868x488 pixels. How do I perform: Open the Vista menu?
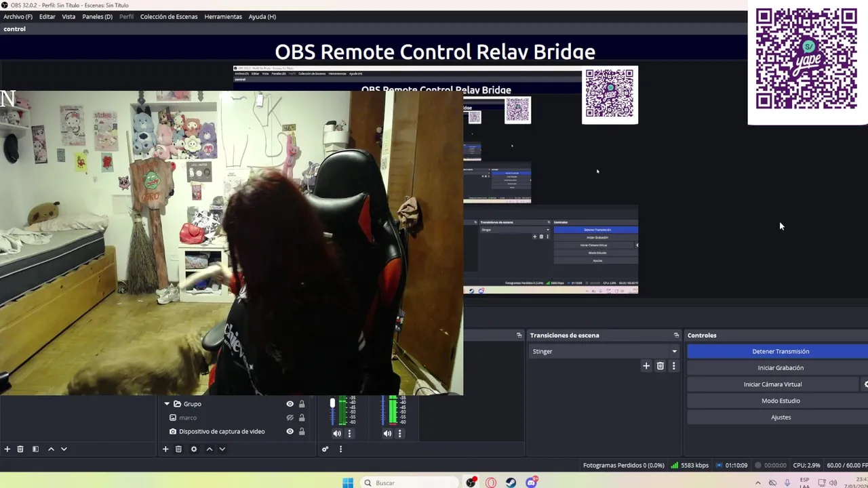(x=68, y=16)
